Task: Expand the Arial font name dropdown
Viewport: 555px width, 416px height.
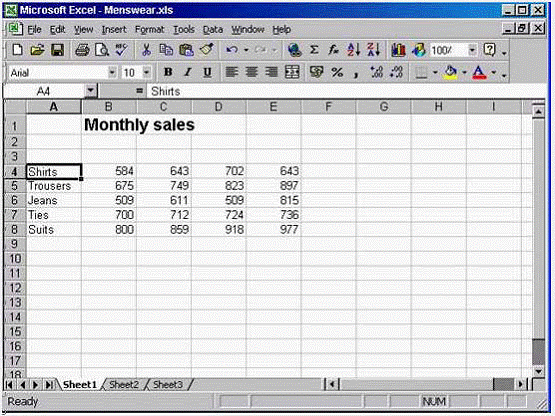Action: tap(112, 73)
